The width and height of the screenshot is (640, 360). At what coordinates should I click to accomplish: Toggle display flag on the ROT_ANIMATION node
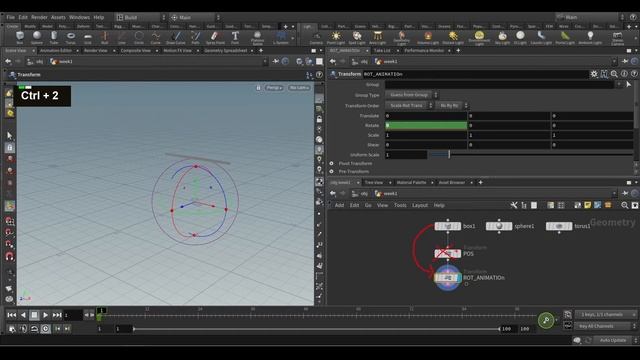458,278
